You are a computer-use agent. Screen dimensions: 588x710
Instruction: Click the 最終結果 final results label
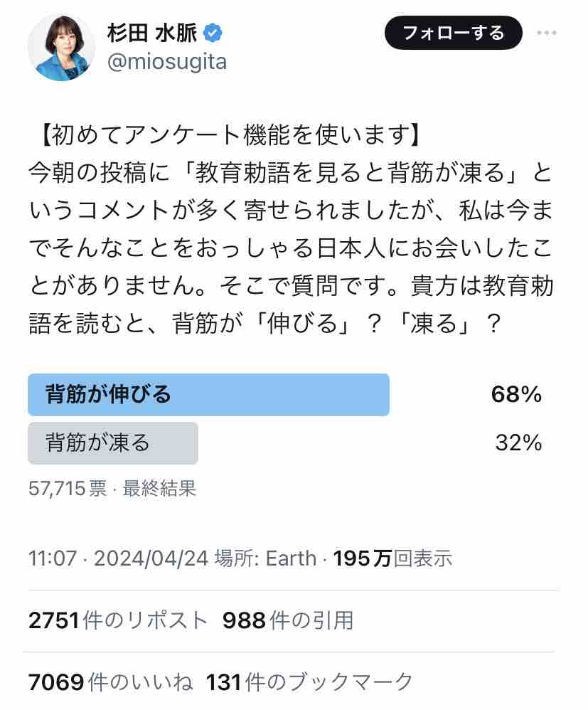(x=159, y=489)
